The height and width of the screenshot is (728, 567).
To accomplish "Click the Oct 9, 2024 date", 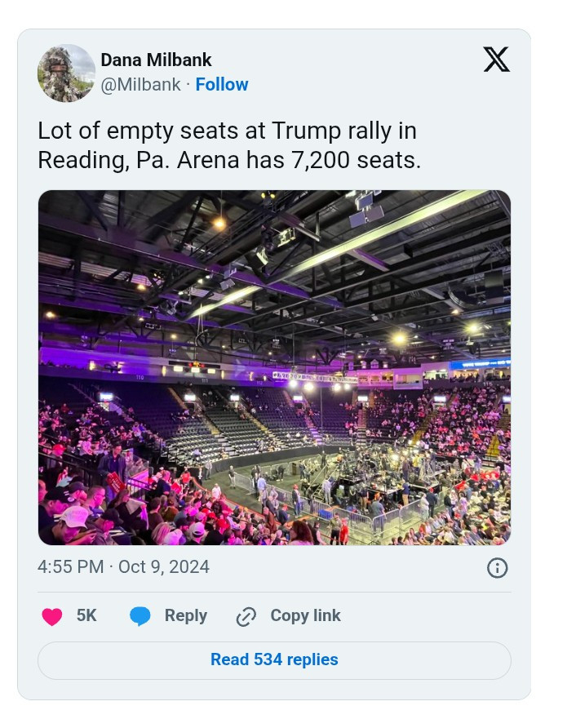I will [x=164, y=567].
